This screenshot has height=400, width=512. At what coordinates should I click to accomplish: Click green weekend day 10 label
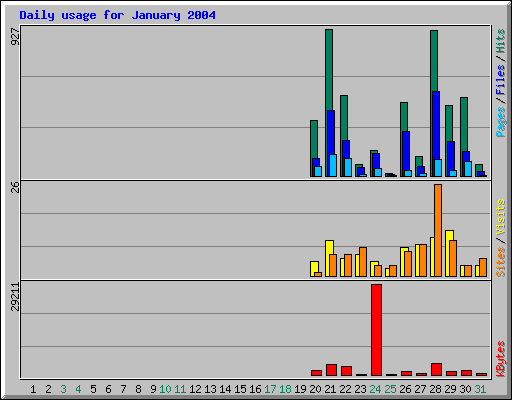(165, 389)
